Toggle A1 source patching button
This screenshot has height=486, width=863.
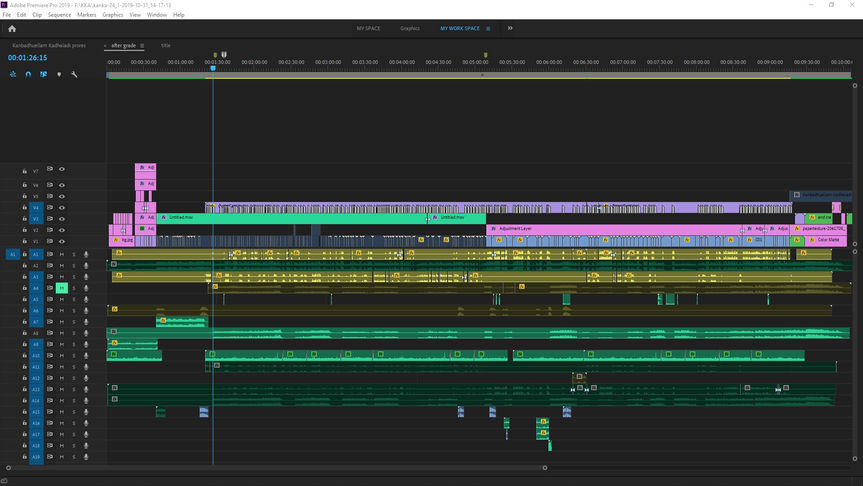[12, 254]
